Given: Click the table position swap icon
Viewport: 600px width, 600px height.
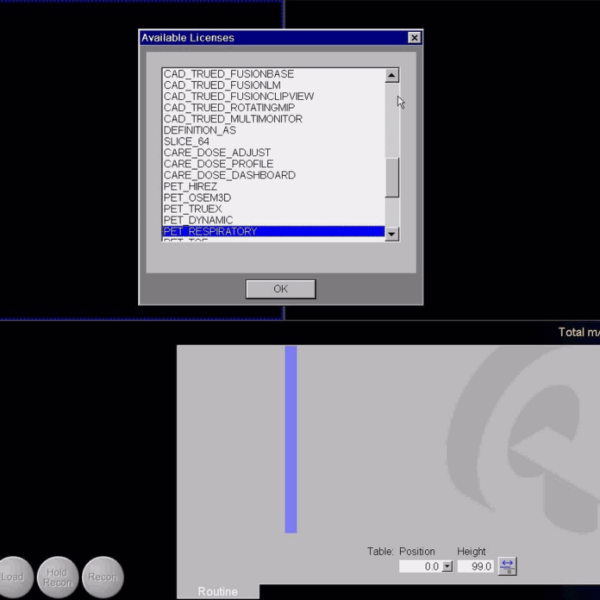Looking at the screenshot, I should 508,566.
